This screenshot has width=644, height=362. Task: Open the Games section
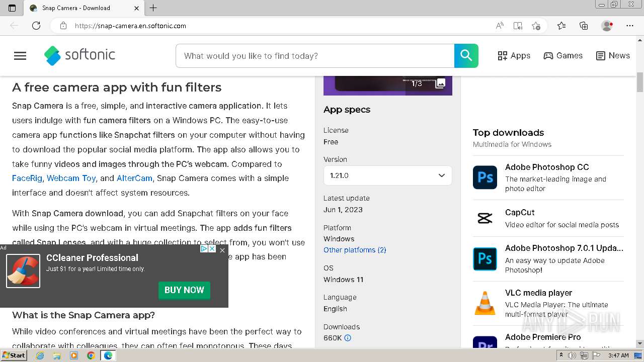pos(563,56)
